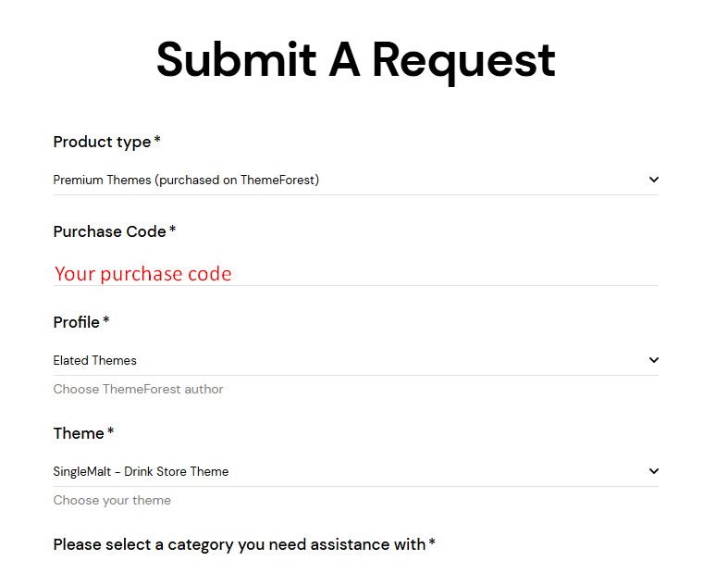Select the Purchase Code field label
This screenshot has width=728, height=573.
click(x=109, y=231)
